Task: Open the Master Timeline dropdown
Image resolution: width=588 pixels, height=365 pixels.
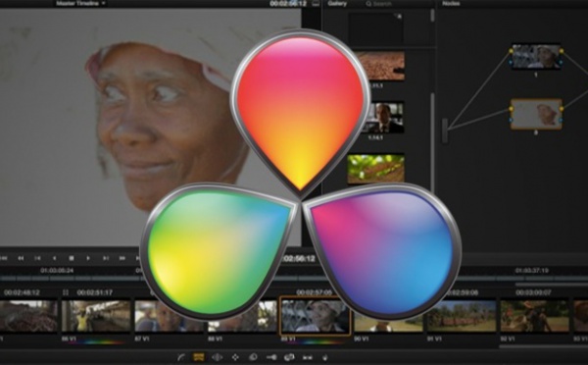Action: [81, 3]
